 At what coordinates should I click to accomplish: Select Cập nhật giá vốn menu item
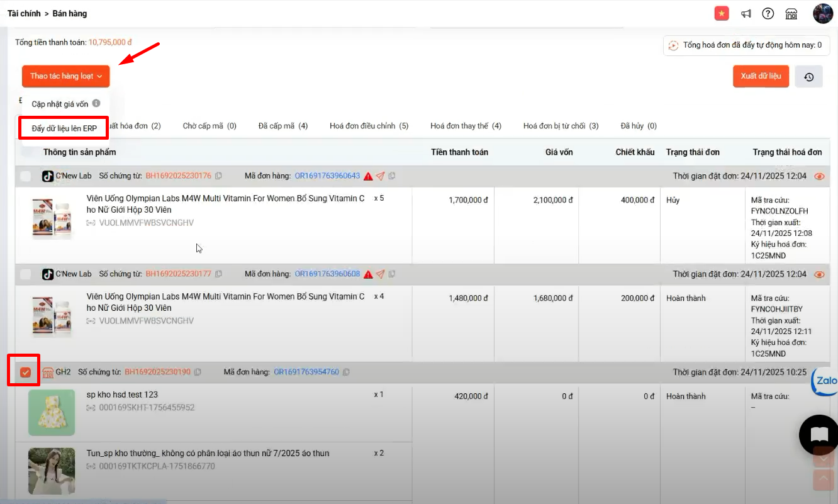pyautogui.click(x=60, y=104)
